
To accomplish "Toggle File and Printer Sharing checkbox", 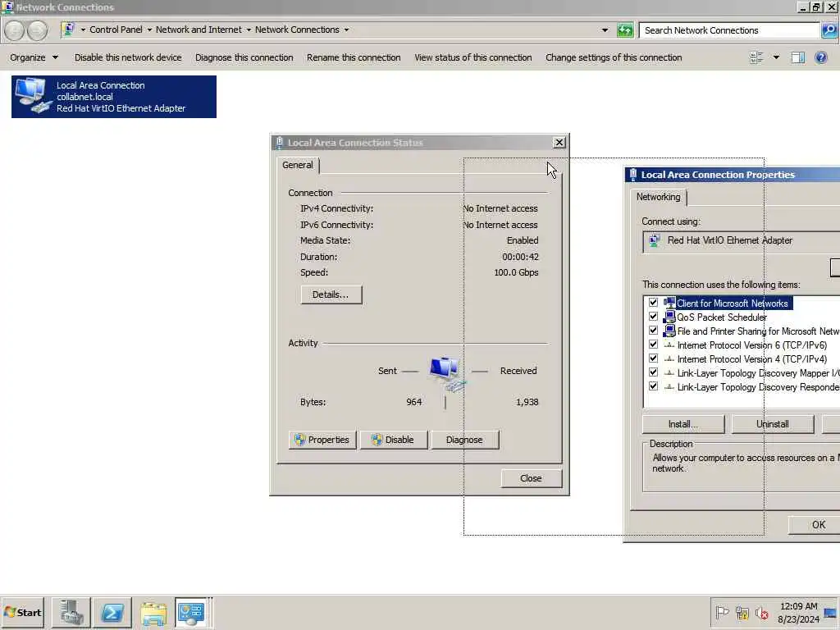I will pyautogui.click(x=653, y=331).
